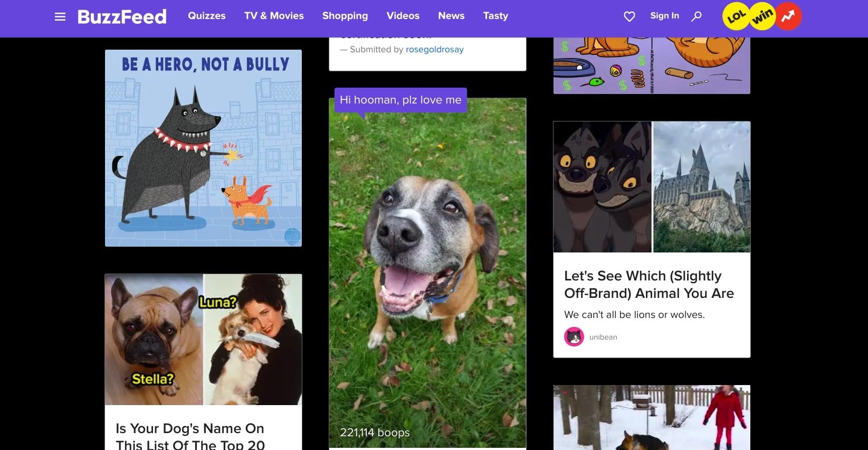The width and height of the screenshot is (868, 450).
Task: Click the yellow win badge
Action: (762, 16)
